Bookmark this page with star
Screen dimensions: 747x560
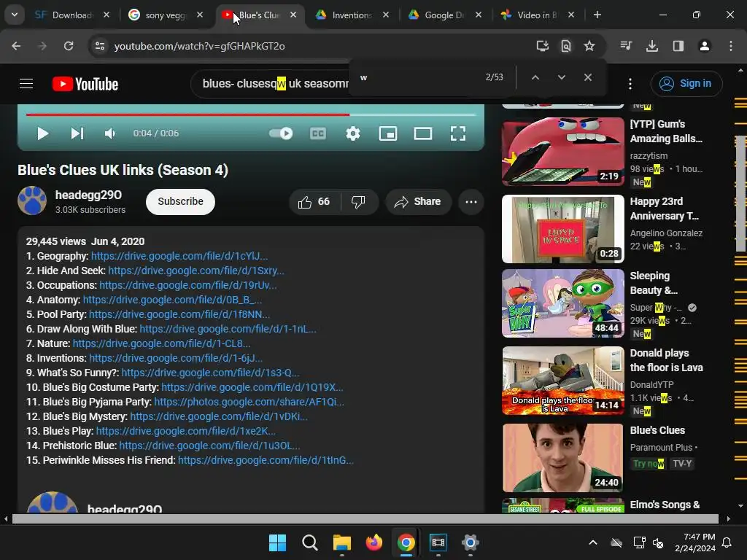[589, 46]
